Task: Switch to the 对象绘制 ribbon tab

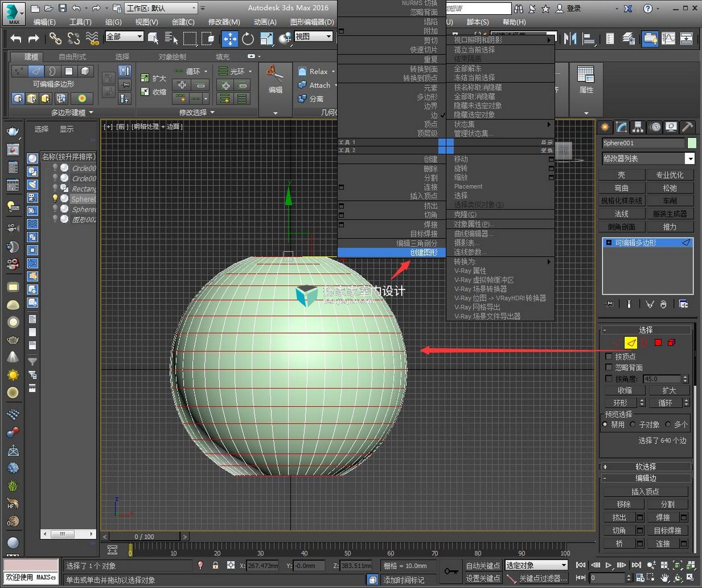Action: [172, 57]
